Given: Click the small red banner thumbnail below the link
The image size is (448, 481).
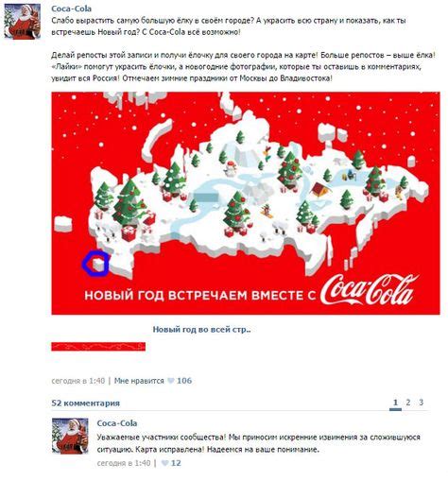Looking at the screenshot, I should coord(98,347).
